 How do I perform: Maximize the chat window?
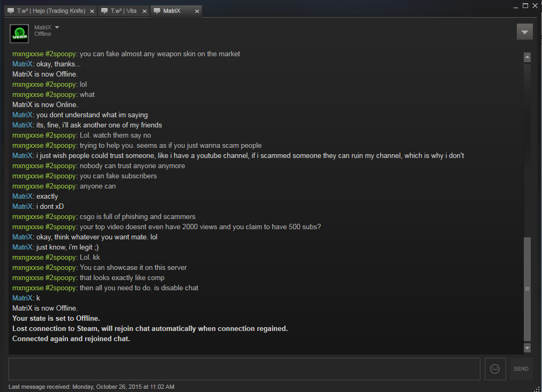pyautogui.click(x=525, y=5)
